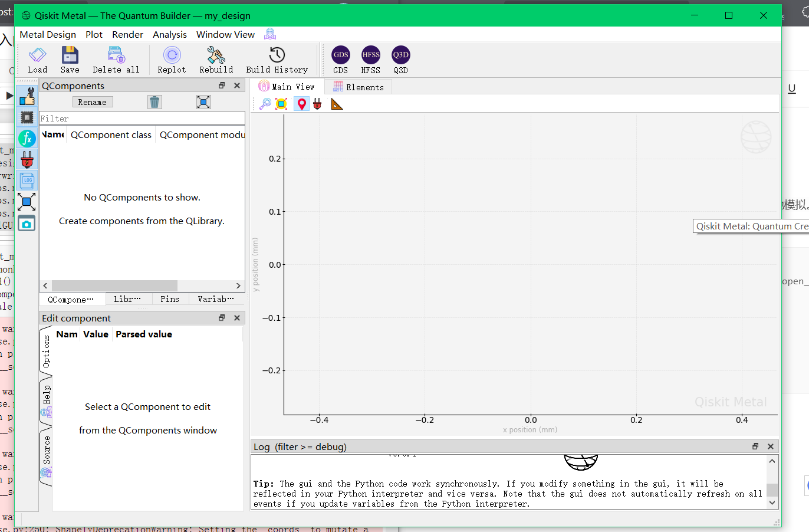Image resolution: width=809 pixels, height=532 pixels.
Task: Click the Log panel scroll-up arrow
Action: 772,461
